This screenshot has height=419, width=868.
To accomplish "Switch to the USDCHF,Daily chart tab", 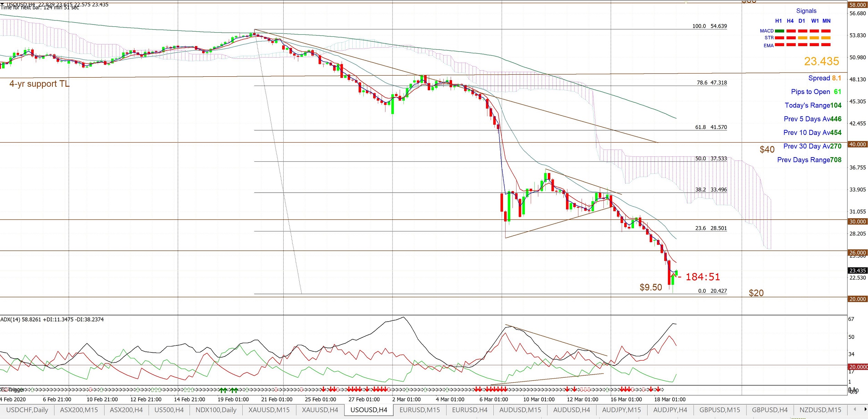I will pyautogui.click(x=27, y=410).
